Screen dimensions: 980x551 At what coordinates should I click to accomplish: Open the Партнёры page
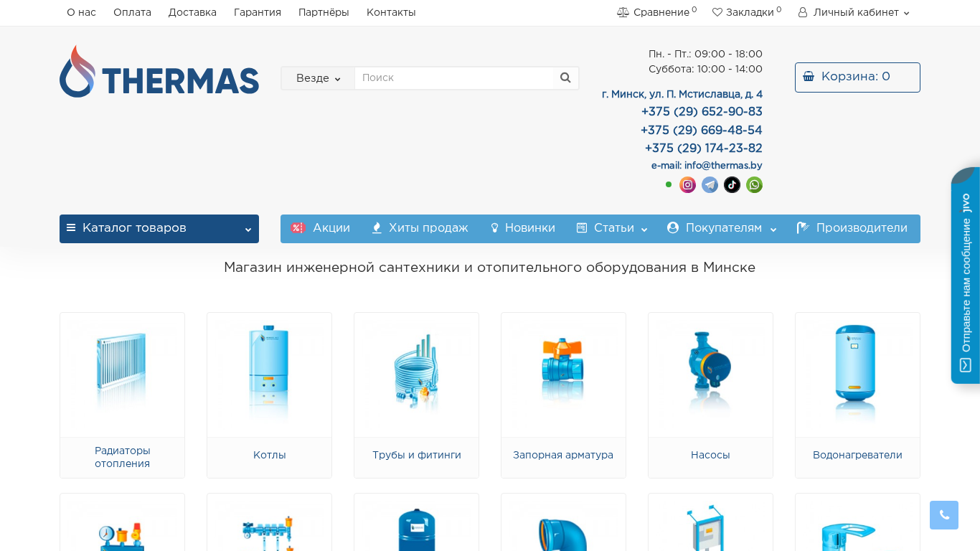click(324, 12)
